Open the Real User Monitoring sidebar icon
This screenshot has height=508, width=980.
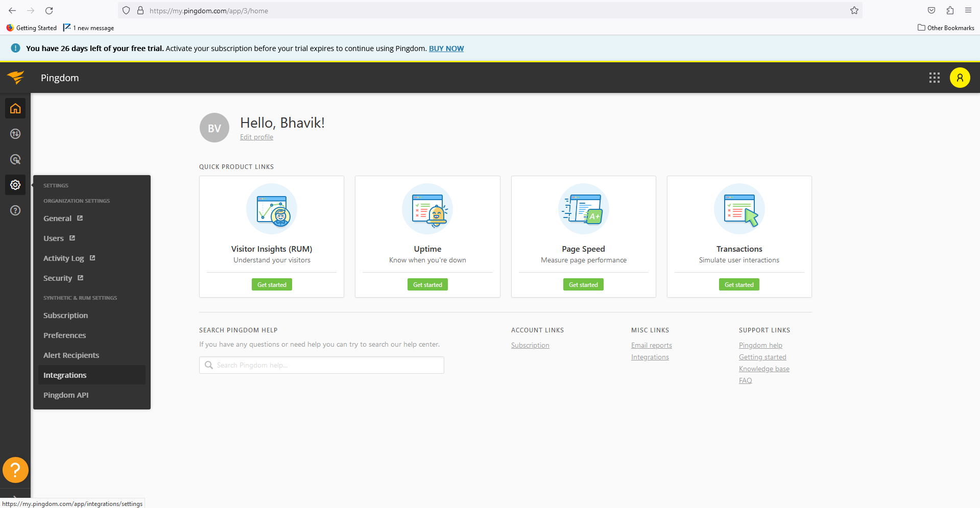15,159
